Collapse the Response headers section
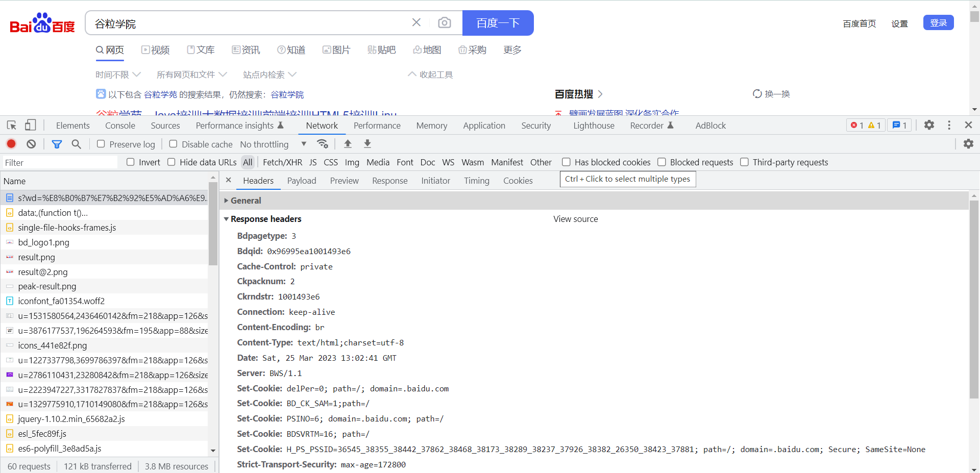The width and height of the screenshot is (980, 473). tap(226, 219)
